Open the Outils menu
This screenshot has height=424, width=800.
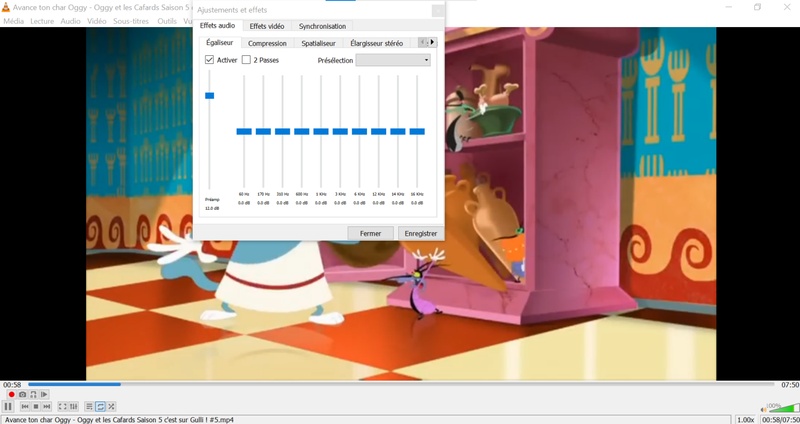[167, 21]
